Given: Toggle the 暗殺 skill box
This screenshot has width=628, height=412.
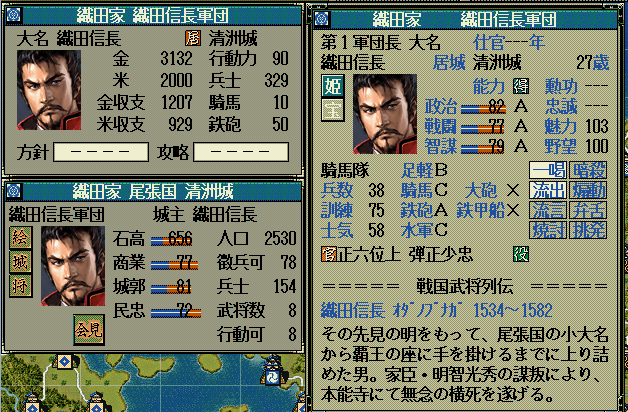Looking at the screenshot, I should [x=588, y=170].
